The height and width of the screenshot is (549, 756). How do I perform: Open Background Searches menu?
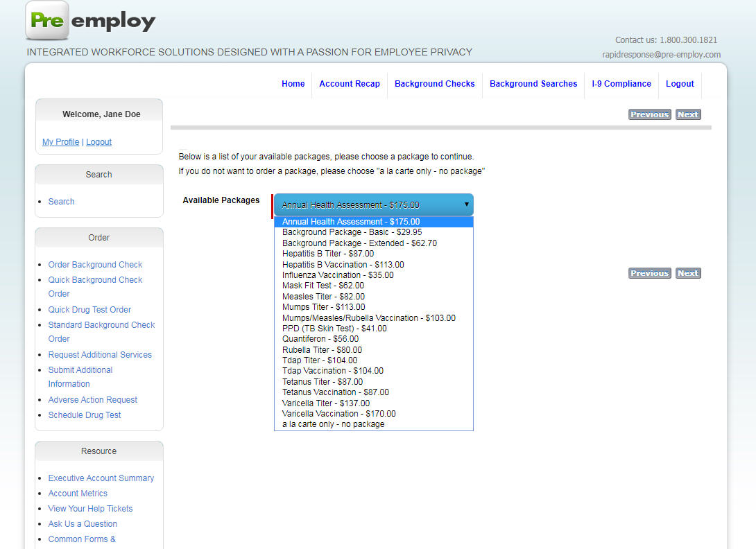(533, 84)
